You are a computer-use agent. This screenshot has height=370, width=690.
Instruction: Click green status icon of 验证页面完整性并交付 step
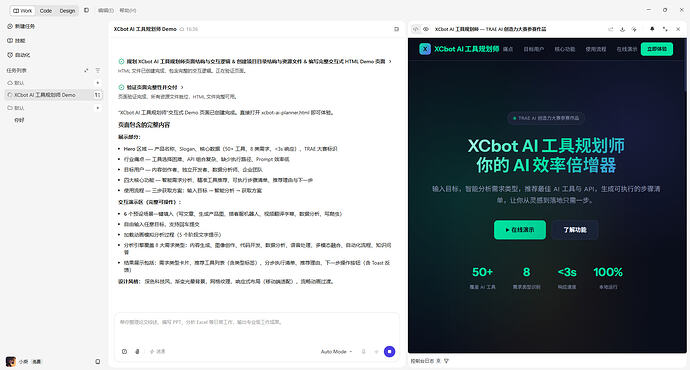coord(121,87)
